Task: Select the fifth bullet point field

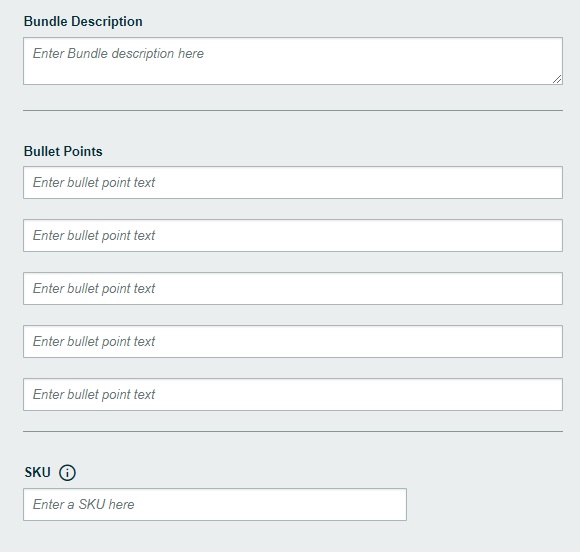Action: [293, 394]
